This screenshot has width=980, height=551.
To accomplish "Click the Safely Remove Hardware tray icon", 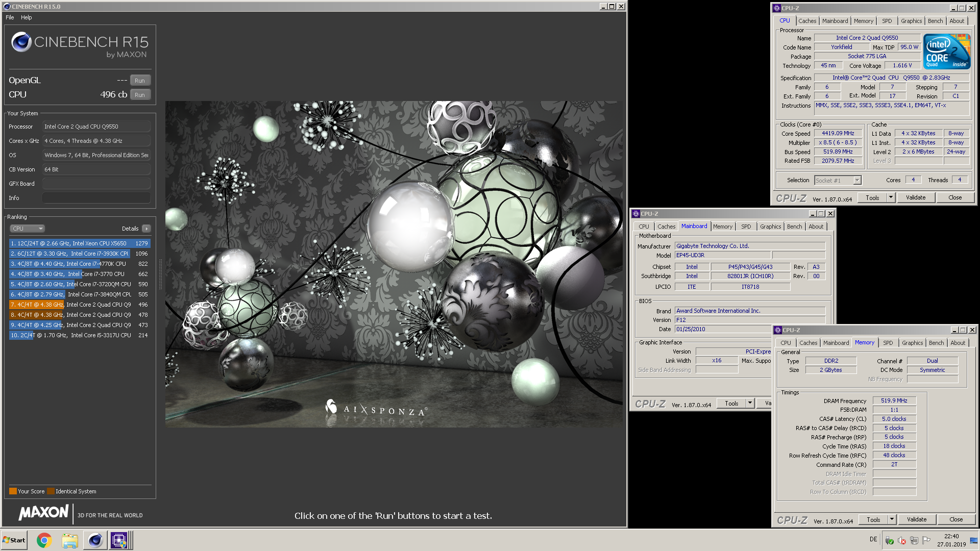I will [890, 540].
